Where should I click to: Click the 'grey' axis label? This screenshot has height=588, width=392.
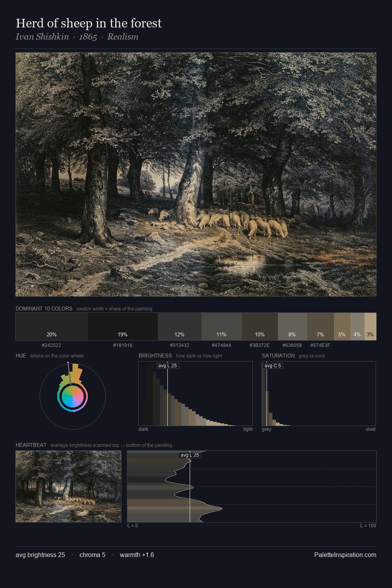267,429
